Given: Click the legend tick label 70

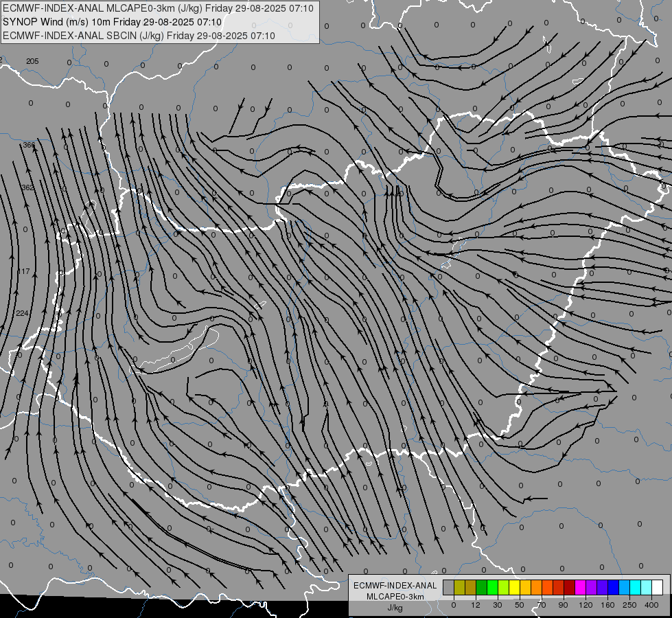Looking at the screenshot, I should (x=542, y=605).
